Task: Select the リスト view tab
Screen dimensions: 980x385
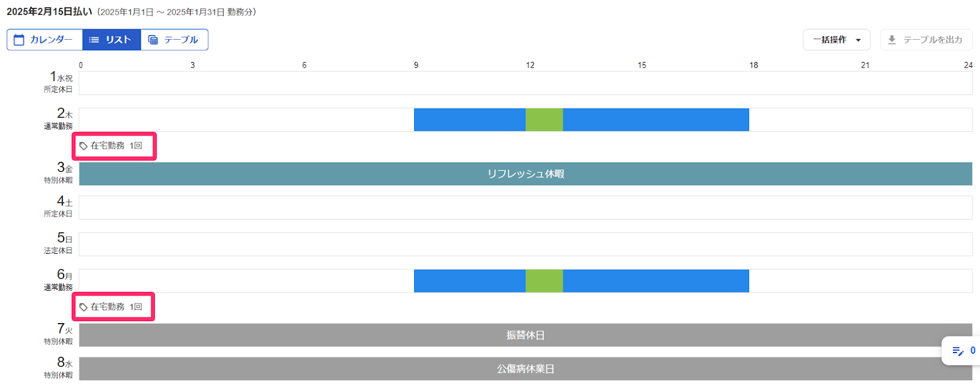Action: coord(111,40)
